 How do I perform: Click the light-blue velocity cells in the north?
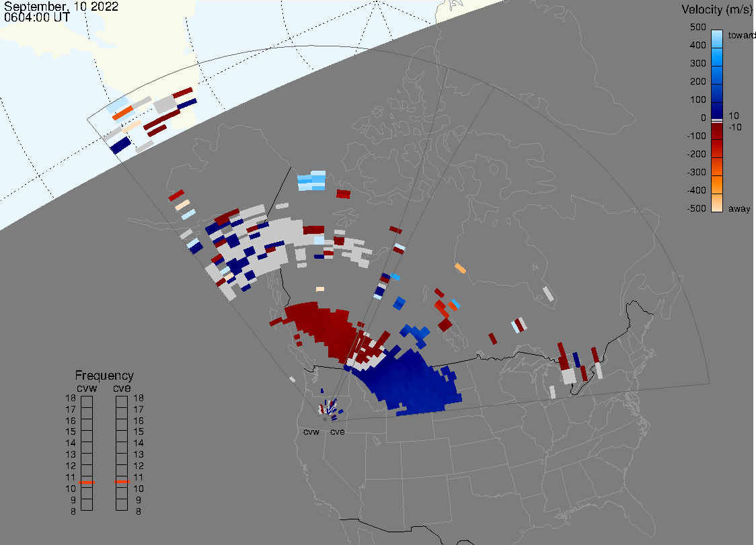[311, 181]
